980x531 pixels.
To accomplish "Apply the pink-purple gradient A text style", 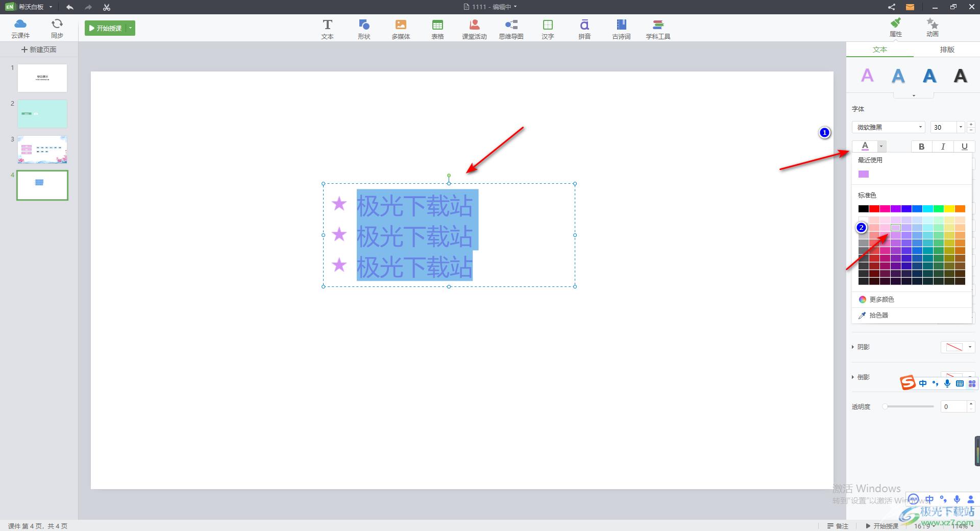I will [x=867, y=76].
